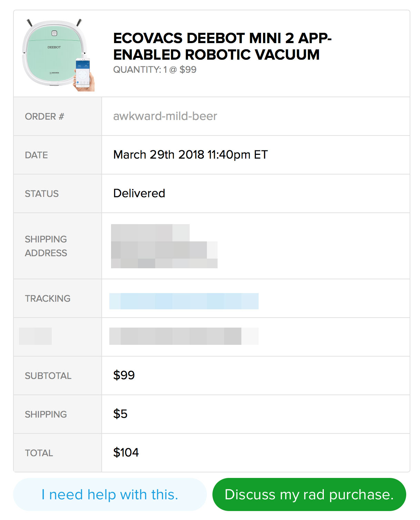Click the "SUBTOTAL" row label
This screenshot has width=420, height=520.
pos(48,376)
